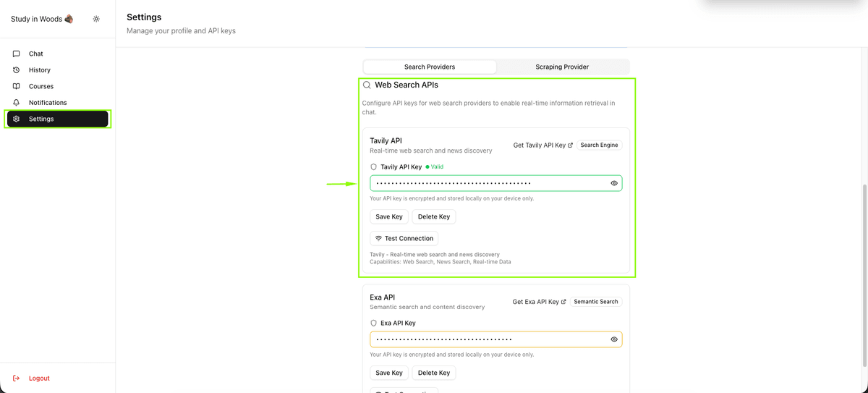
Task: Focus the Tavily API key input field
Action: [496, 183]
